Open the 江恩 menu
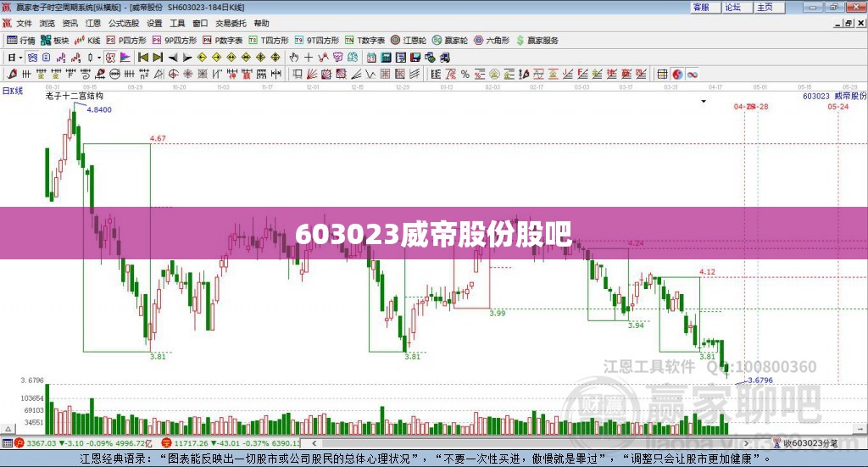Image resolution: width=868 pixels, height=467 pixels. coord(93,23)
